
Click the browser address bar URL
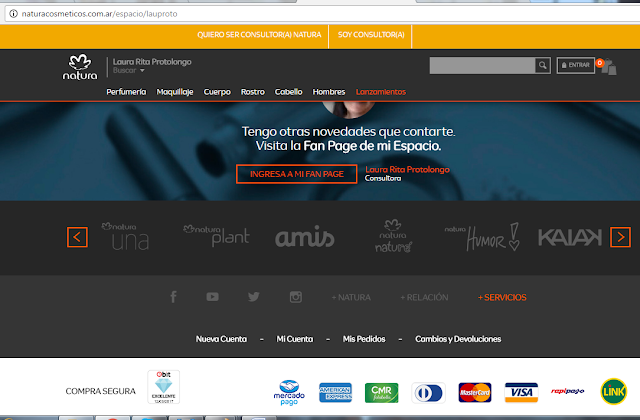[x=100, y=14]
